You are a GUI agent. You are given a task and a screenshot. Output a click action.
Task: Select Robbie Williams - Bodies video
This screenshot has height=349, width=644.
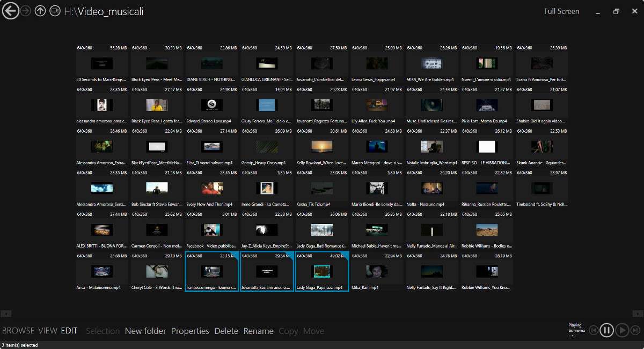coord(487,230)
